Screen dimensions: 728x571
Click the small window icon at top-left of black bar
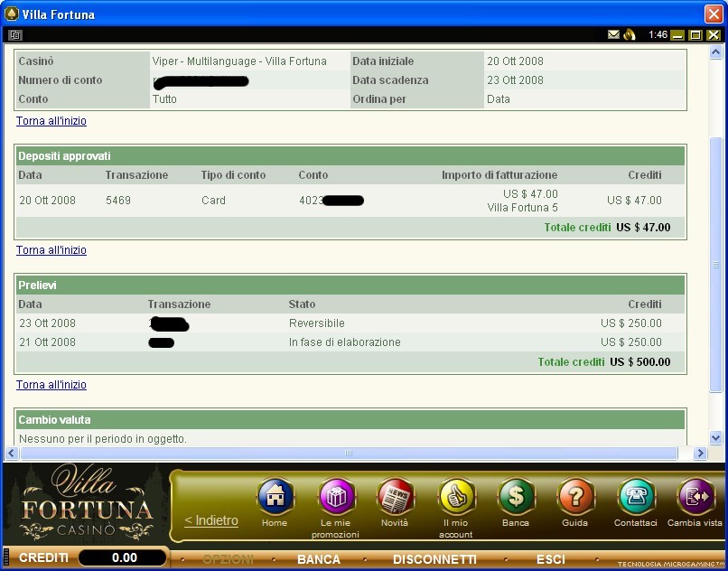[15, 35]
